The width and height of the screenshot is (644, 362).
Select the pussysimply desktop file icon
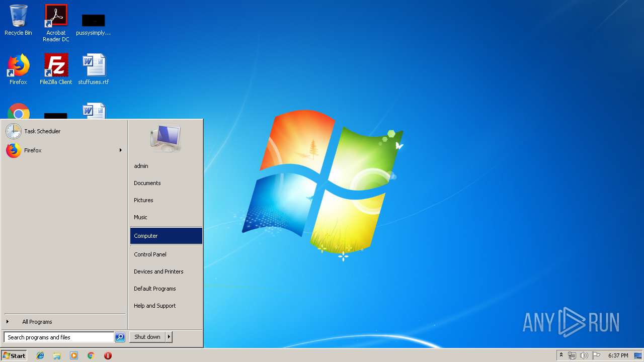93,24
